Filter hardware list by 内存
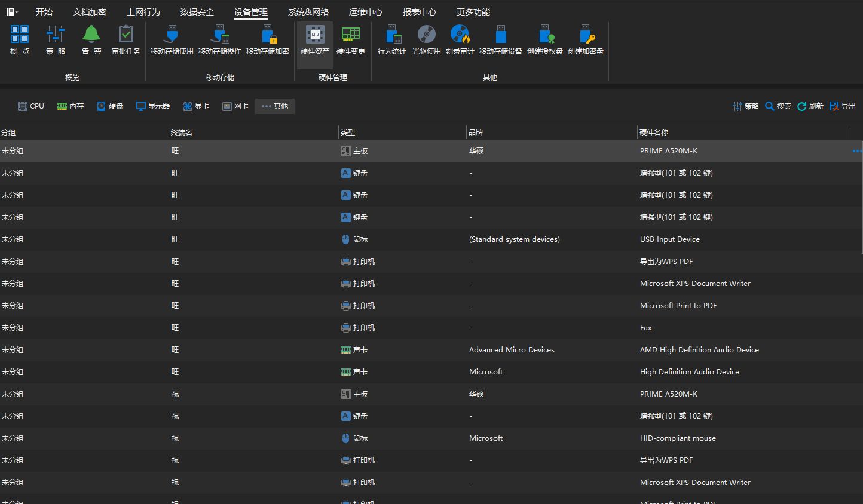This screenshot has height=504, width=863. click(x=71, y=106)
